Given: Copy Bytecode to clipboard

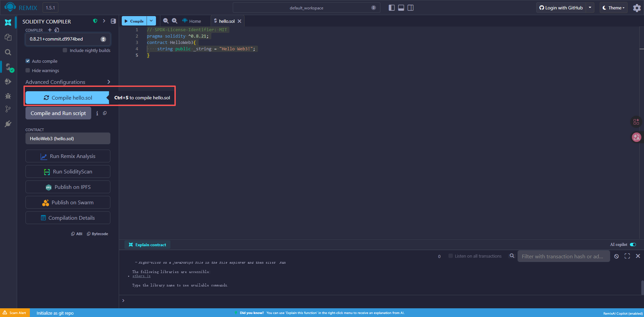Looking at the screenshot, I should click(x=98, y=234).
